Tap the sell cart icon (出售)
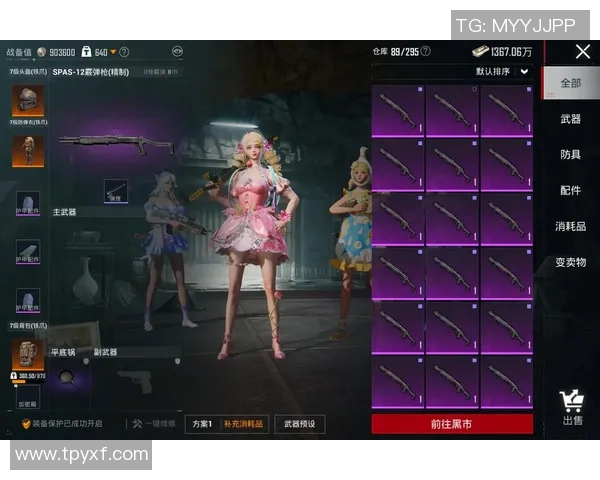600x480 pixels. tap(572, 408)
